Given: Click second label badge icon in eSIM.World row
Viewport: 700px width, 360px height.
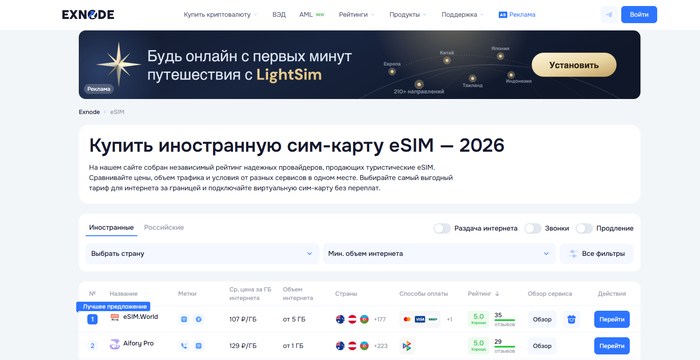Looking at the screenshot, I should [199, 319].
